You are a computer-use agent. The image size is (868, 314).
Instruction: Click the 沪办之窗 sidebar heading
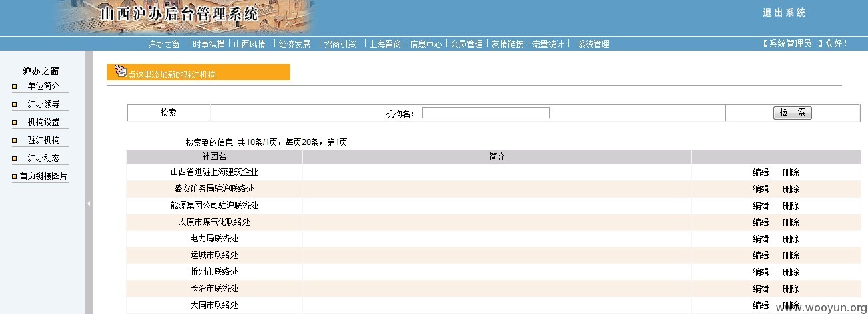click(x=41, y=71)
